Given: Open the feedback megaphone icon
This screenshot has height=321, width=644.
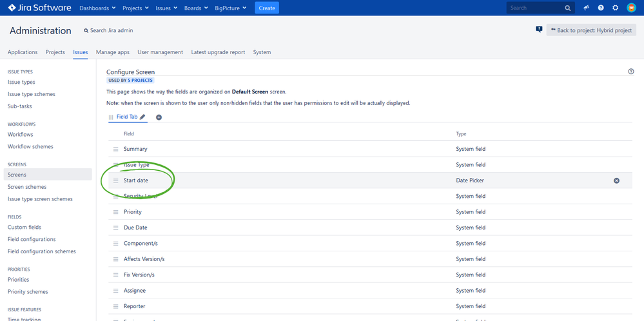Looking at the screenshot, I should (587, 8).
